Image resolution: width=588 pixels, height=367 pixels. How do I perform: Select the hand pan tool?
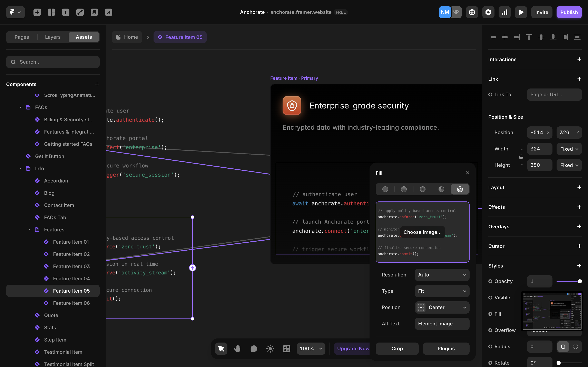[237, 349]
